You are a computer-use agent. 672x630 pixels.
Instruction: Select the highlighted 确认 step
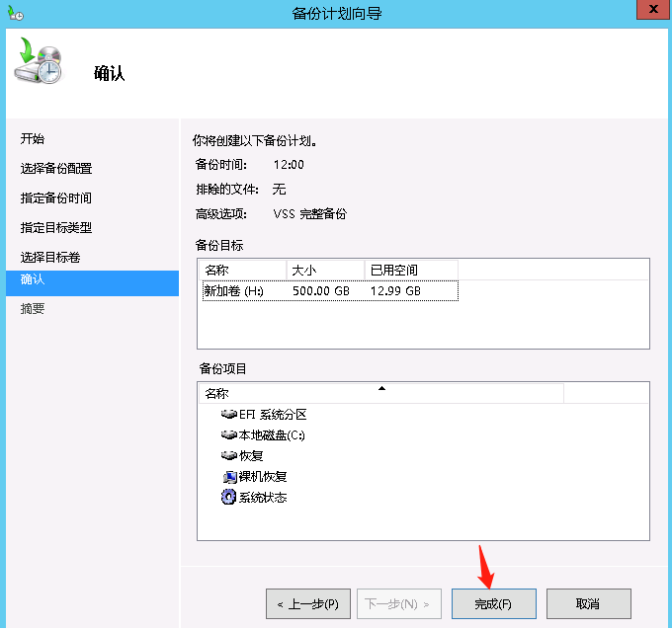[x=92, y=283]
